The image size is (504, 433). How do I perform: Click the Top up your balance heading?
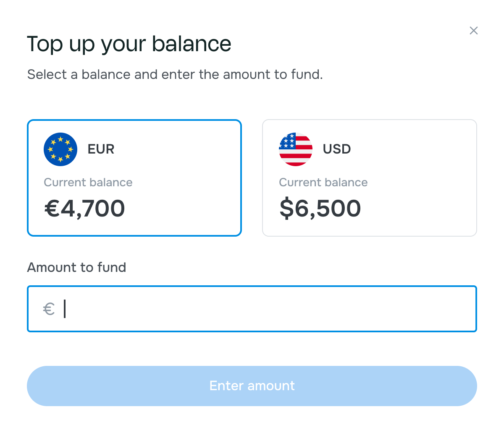click(129, 43)
